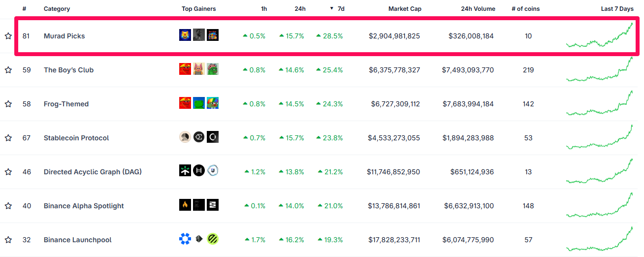Sort table by 24h Volume header
The image size is (644, 257).
coord(478,9)
